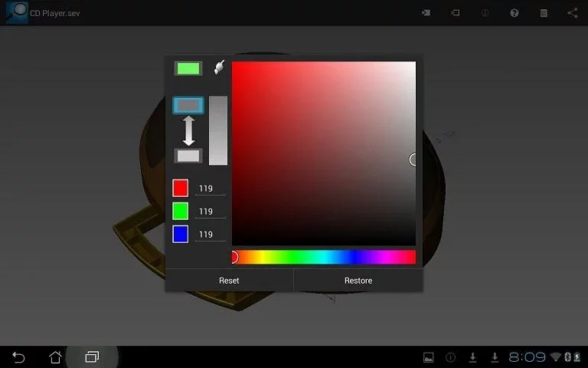588x368 pixels.
Task: Select the top gradient color box
Action: pos(188,106)
